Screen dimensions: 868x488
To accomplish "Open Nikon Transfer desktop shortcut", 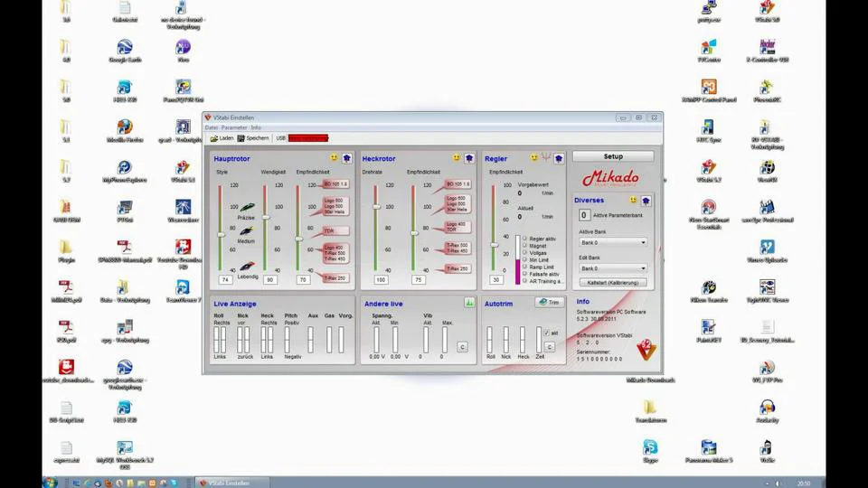I will click(x=709, y=292).
